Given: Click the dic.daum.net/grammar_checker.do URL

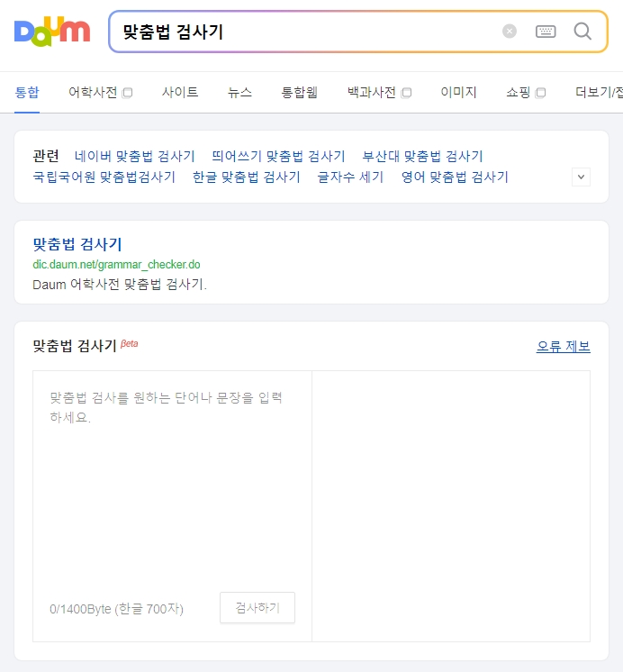Looking at the screenshot, I should tap(116, 265).
